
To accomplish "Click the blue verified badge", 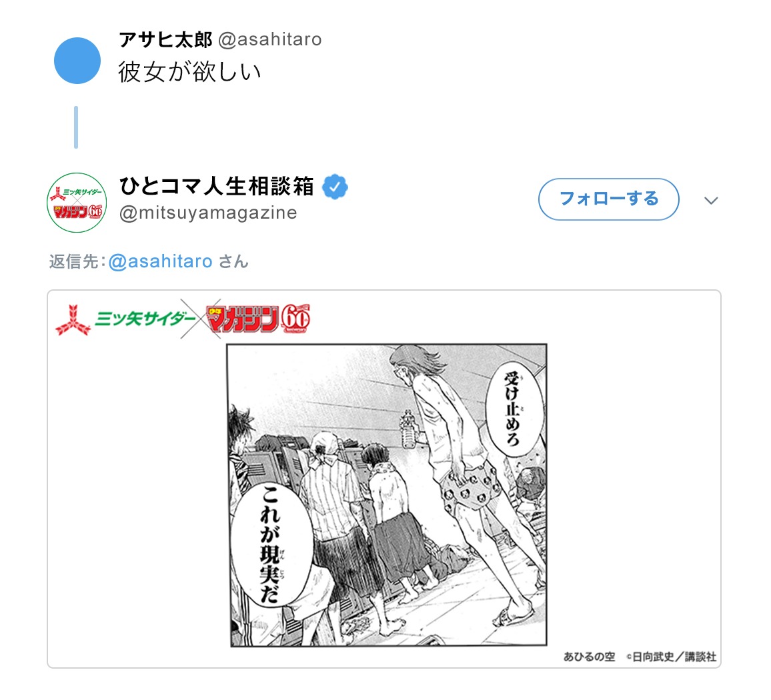I will (335, 187).
